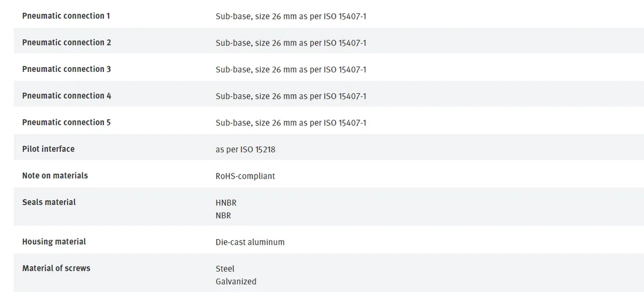Select Sub-base value for Pneumatic connection 5
The image size is (644, 294).
click(x=291, y=123)
